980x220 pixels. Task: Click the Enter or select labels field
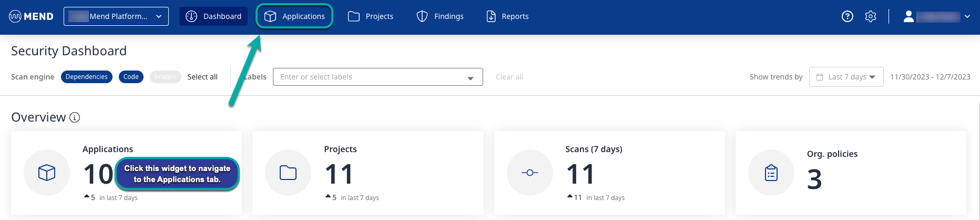click(x=371, y=77)
